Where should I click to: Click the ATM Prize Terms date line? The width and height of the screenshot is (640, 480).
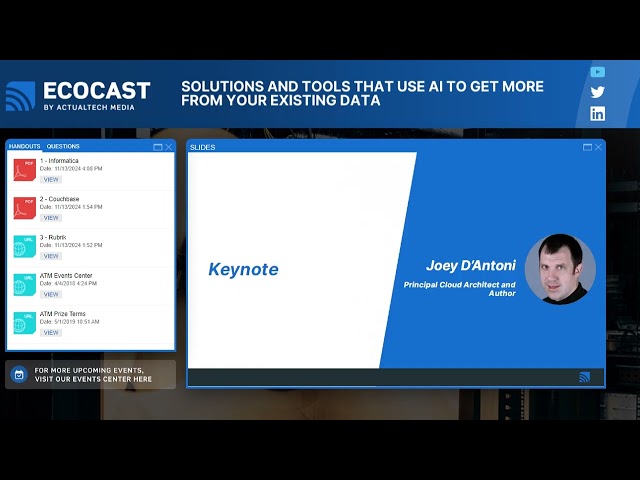69,322
